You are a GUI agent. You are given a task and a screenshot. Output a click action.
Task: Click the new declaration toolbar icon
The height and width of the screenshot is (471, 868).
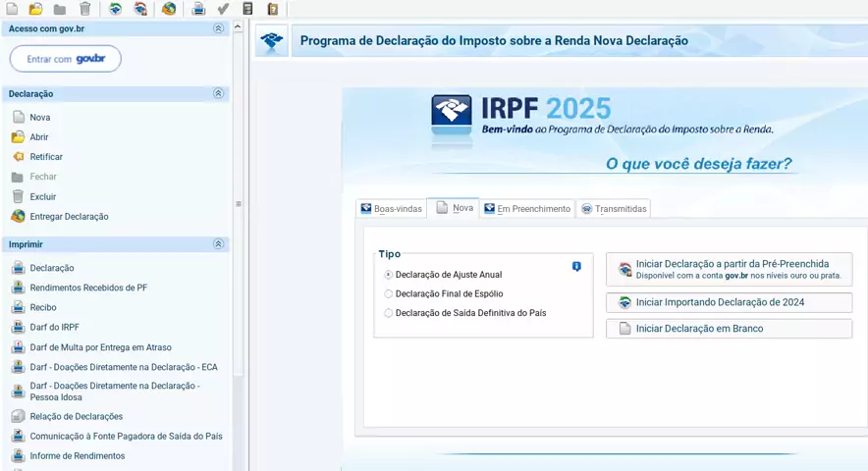[12, 8]
